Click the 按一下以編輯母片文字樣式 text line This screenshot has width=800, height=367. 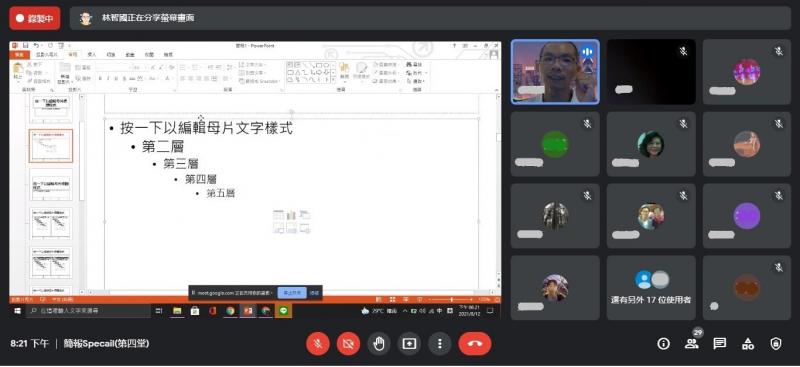[206, 128]
